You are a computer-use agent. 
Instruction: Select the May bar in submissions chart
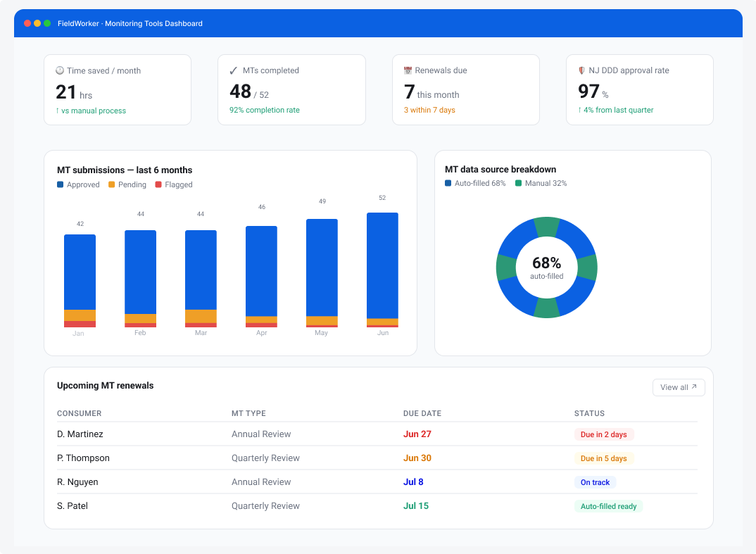[x=322, y=273]
